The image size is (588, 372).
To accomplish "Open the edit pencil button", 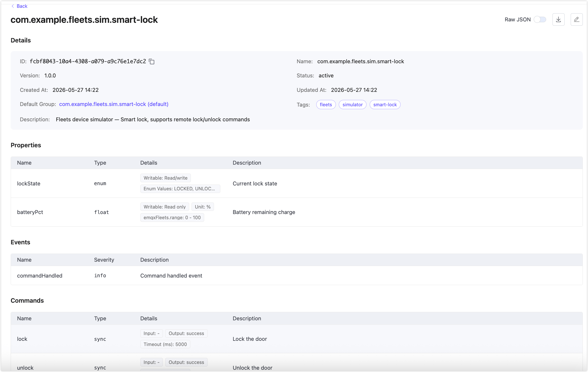I will tap(576, 19).
